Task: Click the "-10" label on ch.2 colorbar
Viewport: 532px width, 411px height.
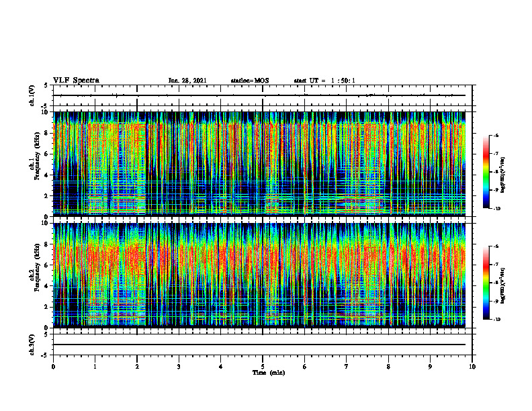Action: [x=496, y=320]
